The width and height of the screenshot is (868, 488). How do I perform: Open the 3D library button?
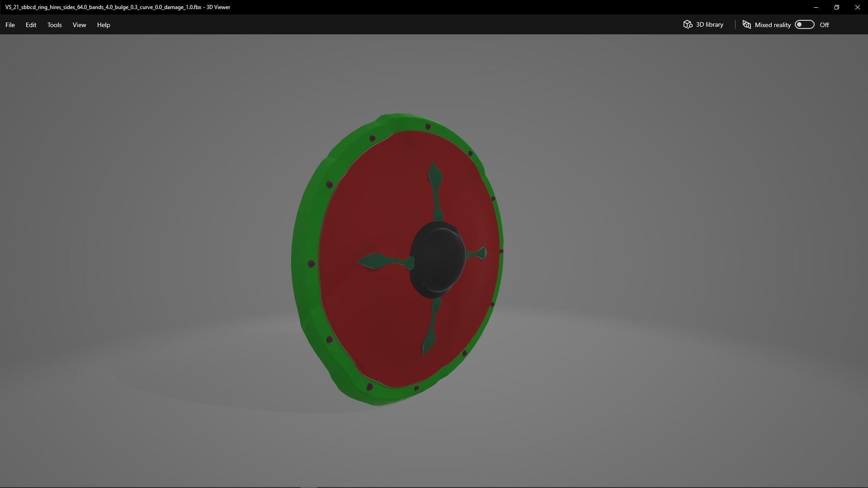pos(703,24)
